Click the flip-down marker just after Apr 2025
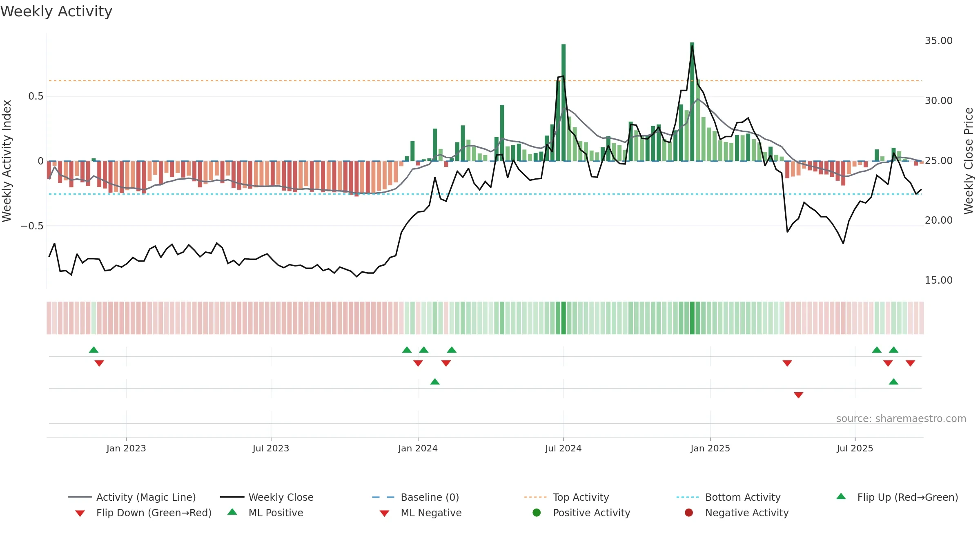Image resolution: width=980 pixels, height=551 pixels. [787, 363]
